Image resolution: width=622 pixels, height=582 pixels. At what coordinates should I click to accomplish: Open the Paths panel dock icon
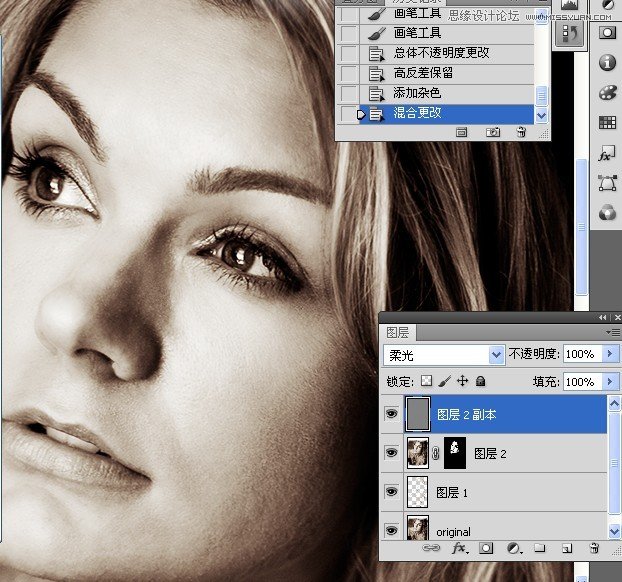(x=607, y=183)
